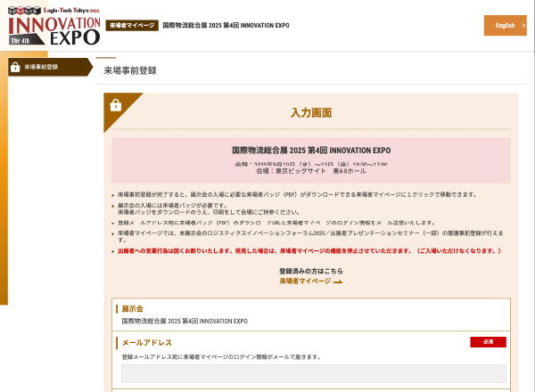The height and width of the screenshot is (392, 535).
Task: Click the INNOVATION EXPO logo
Action: [x=53, y=26]
